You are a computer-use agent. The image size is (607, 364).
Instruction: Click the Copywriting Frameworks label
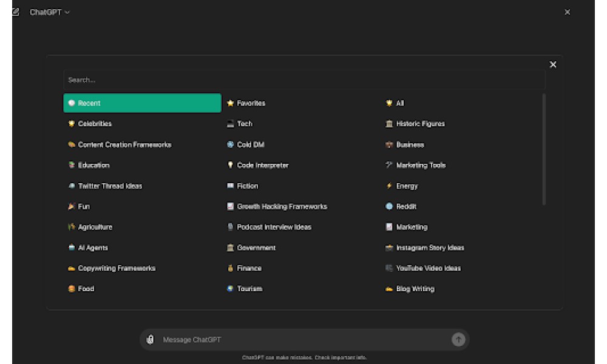pos(117,269)
